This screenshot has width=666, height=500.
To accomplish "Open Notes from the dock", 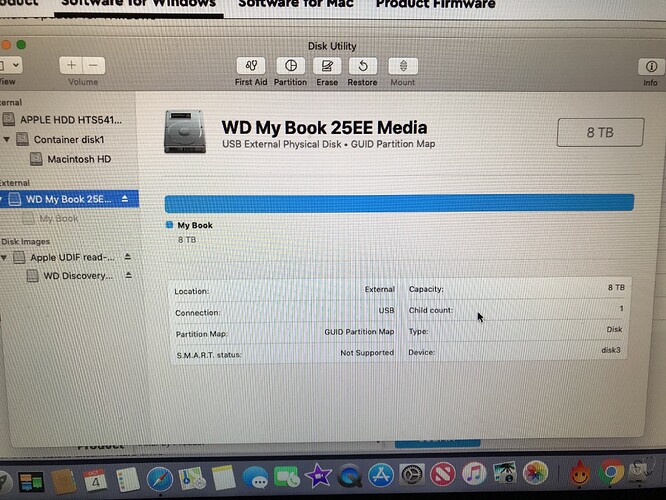I will tap(223, 477).
